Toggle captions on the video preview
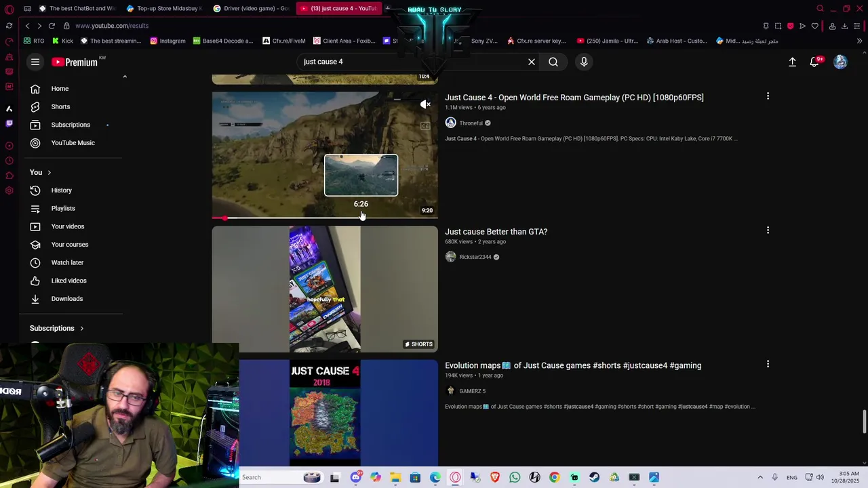 click(x=425, y=125)
